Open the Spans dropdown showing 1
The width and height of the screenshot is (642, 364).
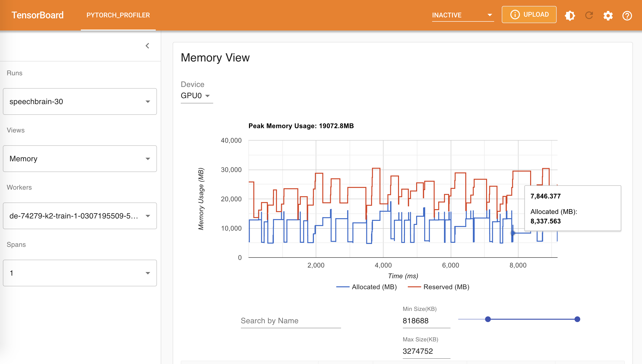[80, 273]
